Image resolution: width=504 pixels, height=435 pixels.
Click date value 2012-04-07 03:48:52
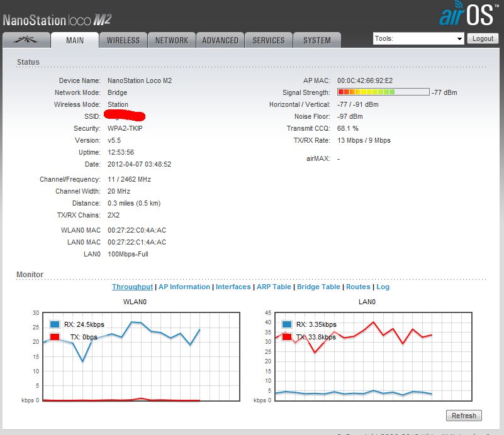tap(139, 164)
